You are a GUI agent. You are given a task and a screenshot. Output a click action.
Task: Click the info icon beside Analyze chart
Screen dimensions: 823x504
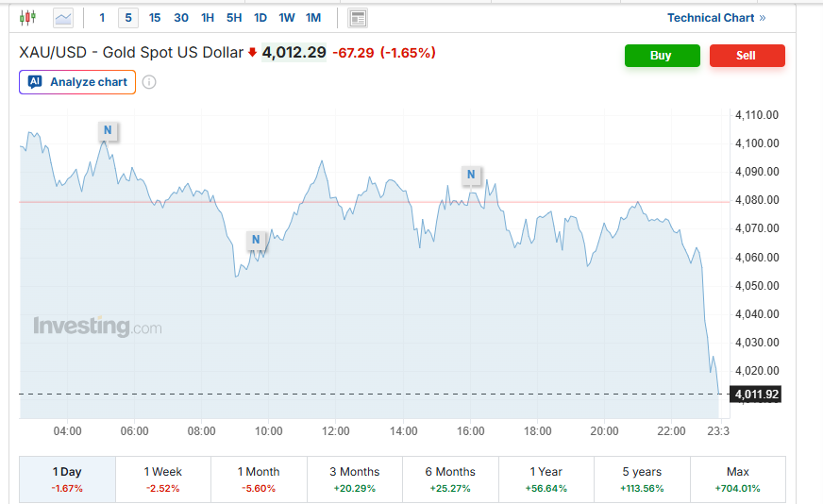point(149,82)
